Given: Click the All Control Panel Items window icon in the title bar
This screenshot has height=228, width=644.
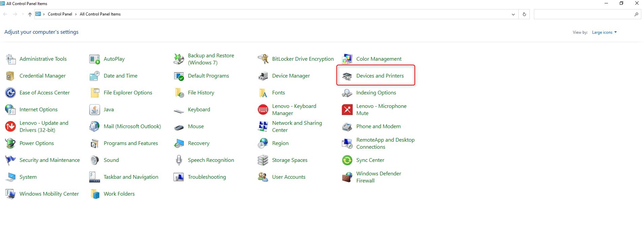Looking at the screenshot, I should point(2,3).
